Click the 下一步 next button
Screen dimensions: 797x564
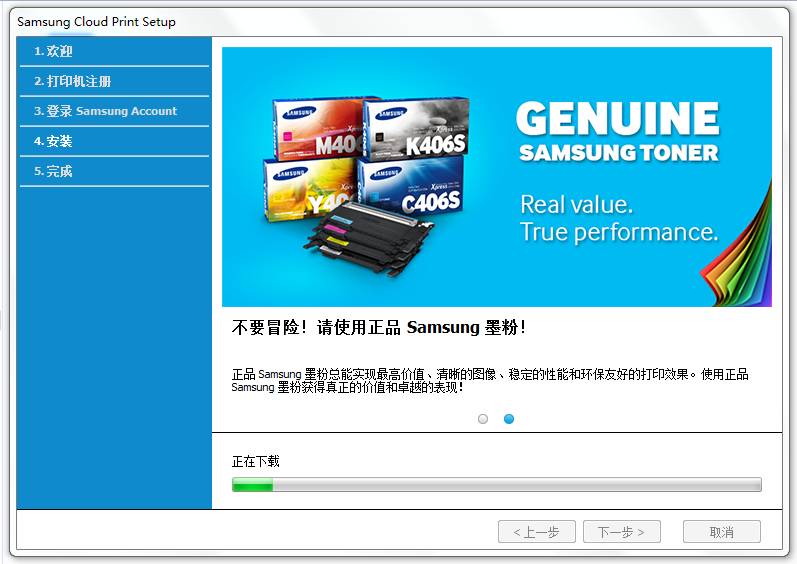point(622,532)
